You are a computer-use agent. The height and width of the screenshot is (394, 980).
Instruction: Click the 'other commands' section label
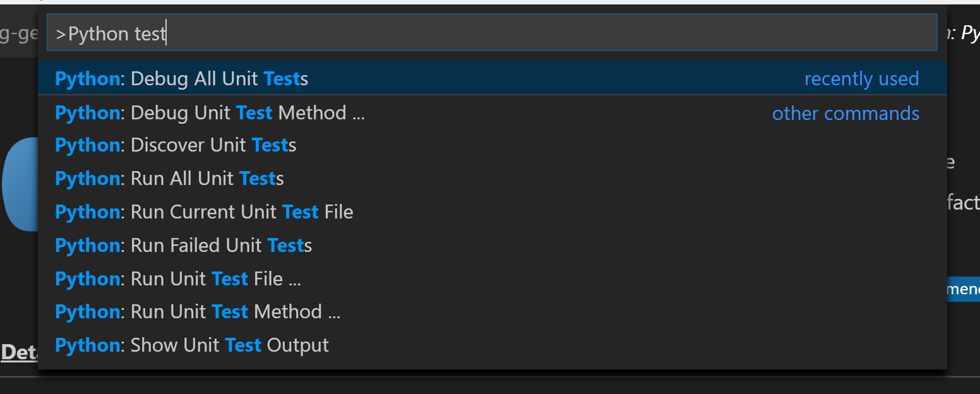click(846, 113)
